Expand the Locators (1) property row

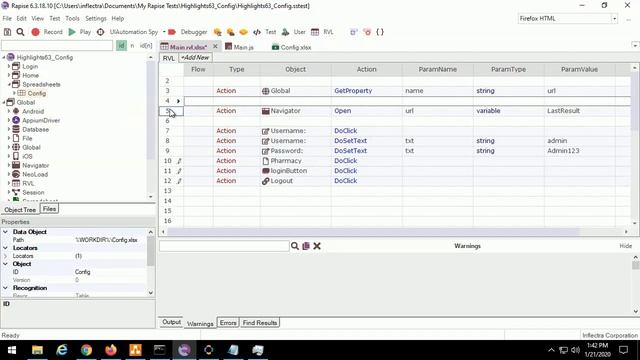click(5, 256)
